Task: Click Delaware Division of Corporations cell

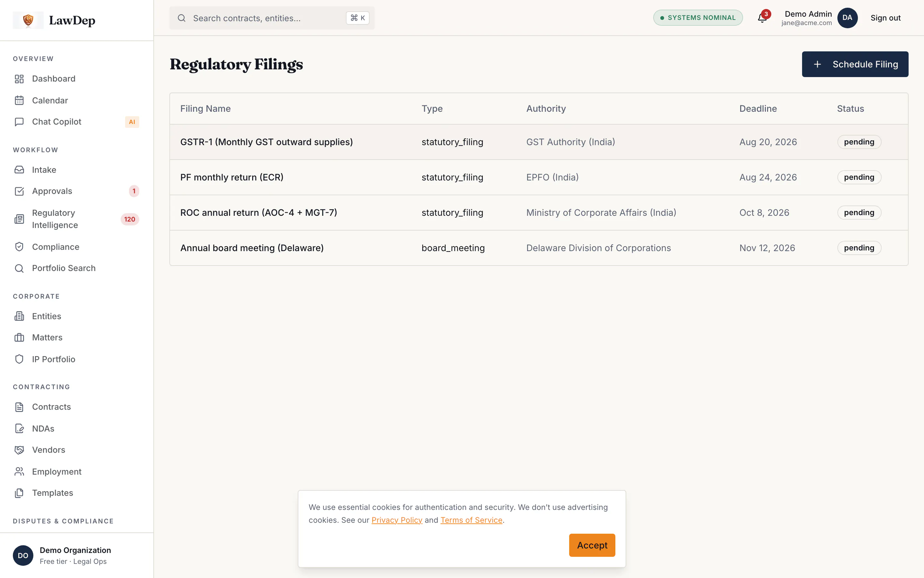Action: [x=598, y=248]
